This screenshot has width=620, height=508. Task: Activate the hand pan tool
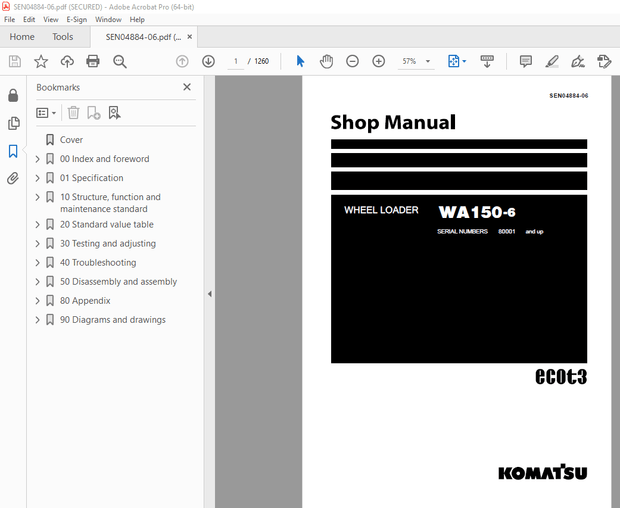(326, 61)
